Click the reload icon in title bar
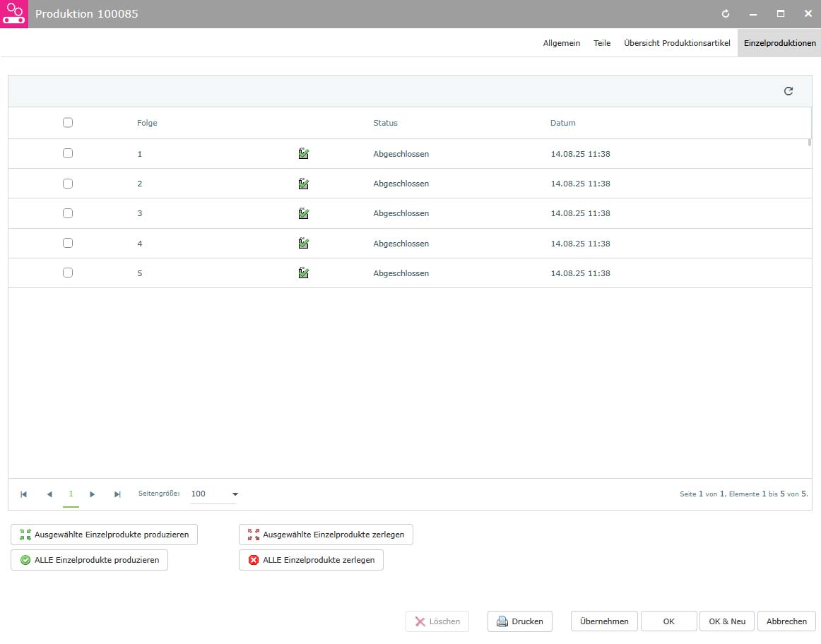The height and width of the screenshot is (644, 821). point(725,13)
